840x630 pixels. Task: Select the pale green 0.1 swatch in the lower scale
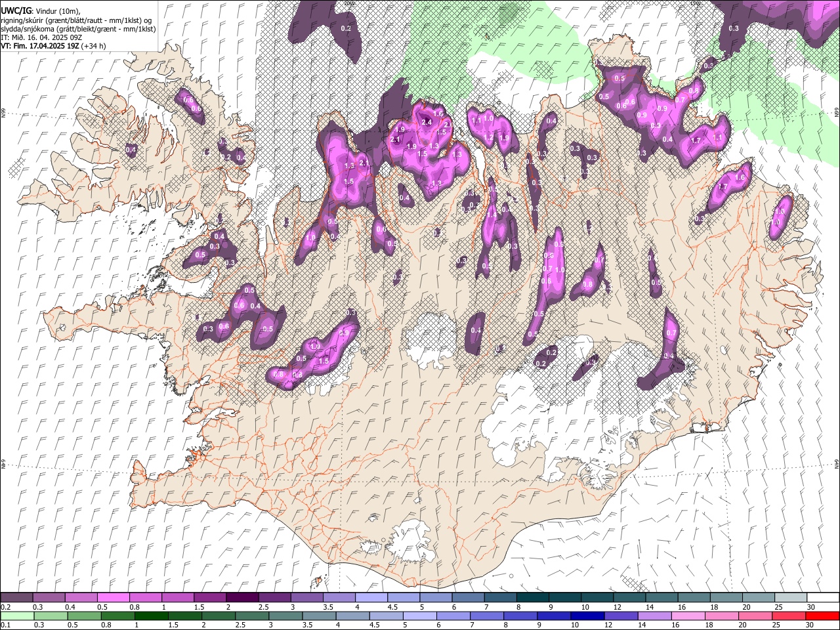click(17, 616)
